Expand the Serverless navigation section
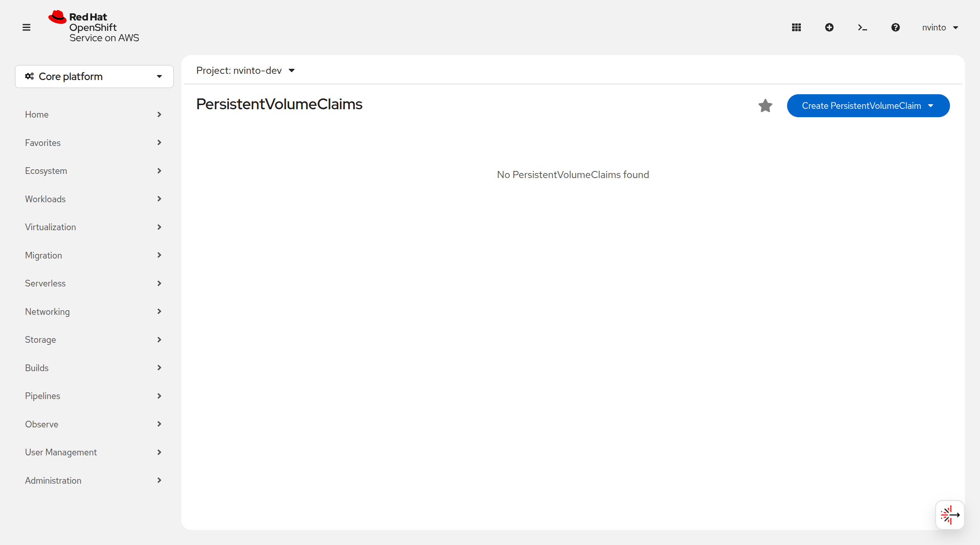The image size is (980, 545). [x=94, y=284]
